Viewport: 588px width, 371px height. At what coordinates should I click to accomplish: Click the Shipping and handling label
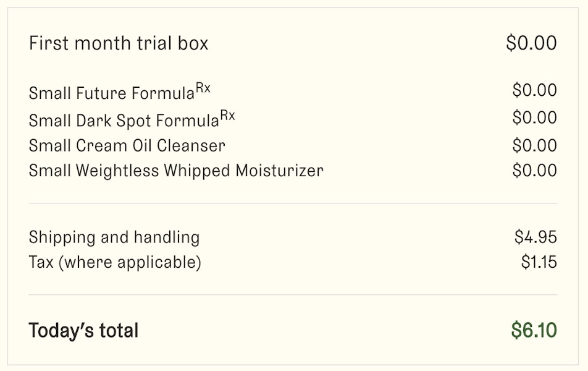click(114, 237)
